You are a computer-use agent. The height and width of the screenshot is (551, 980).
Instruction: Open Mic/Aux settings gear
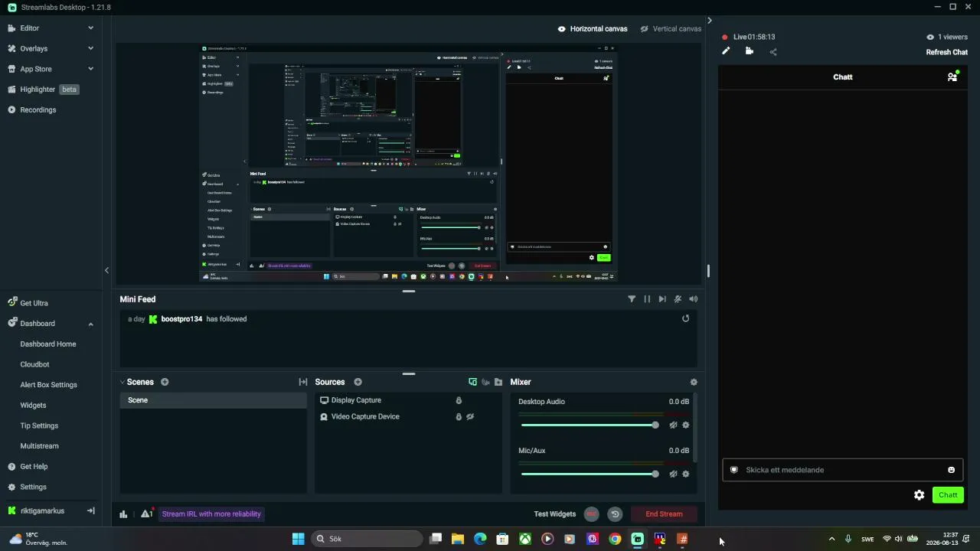tap(685, 474)
